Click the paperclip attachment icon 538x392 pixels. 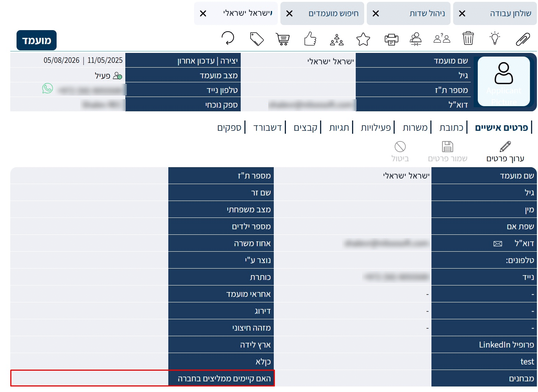523,39
